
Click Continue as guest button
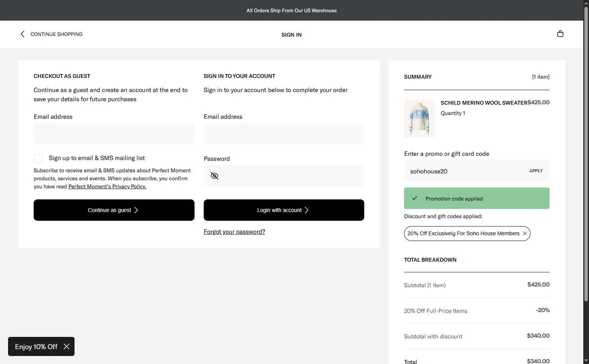[x=114, y=210]
